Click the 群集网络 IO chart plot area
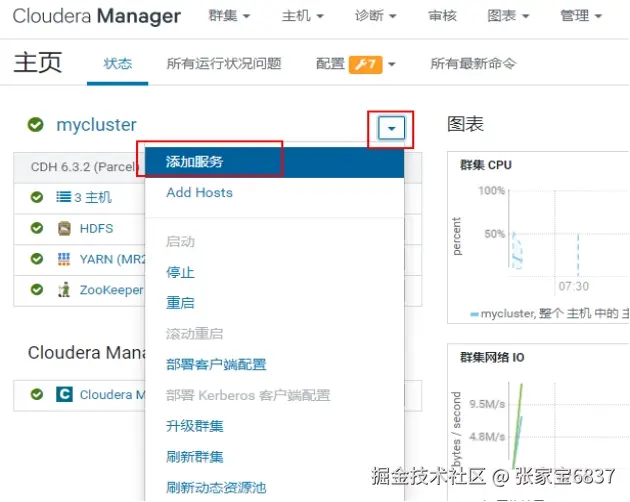This screenshot has height=502, width=630. [x=569, y=425]
